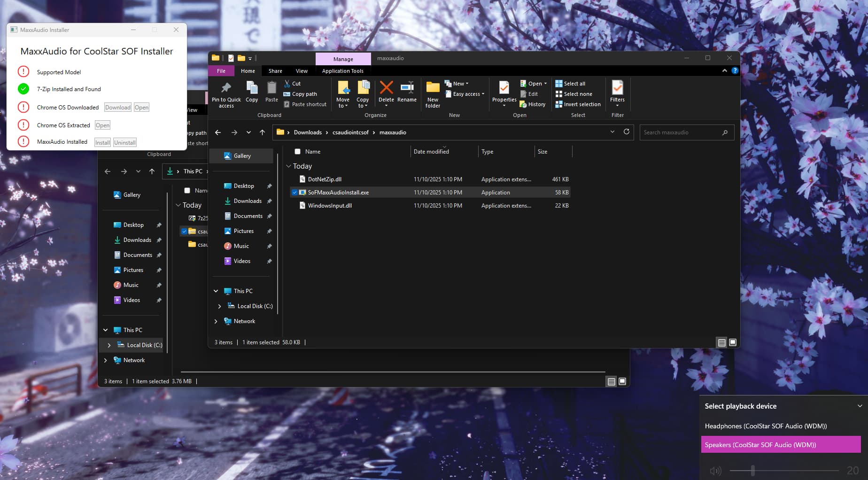
Task: Uncheck the selected csau folder checkbox
Action: click(x=184, y=231)
